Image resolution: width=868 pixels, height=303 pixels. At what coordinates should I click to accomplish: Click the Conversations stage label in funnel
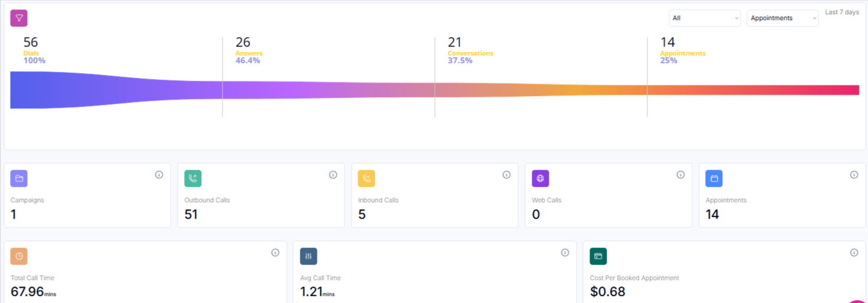coord(470,53)
